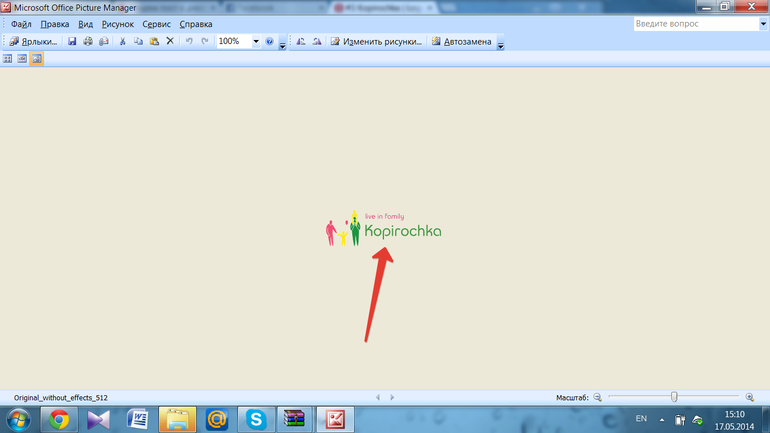Expand the zoom percentage dropdown arrow
The width and height of the screenshot is (770, 433).
(256, 42)
